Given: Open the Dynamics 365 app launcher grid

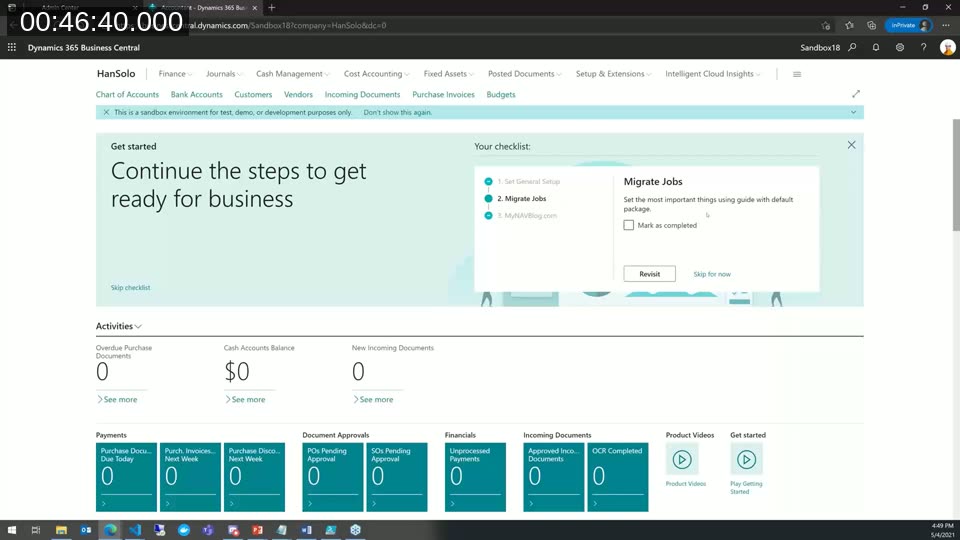Looking at the screenshot, I should pos(12,47).
